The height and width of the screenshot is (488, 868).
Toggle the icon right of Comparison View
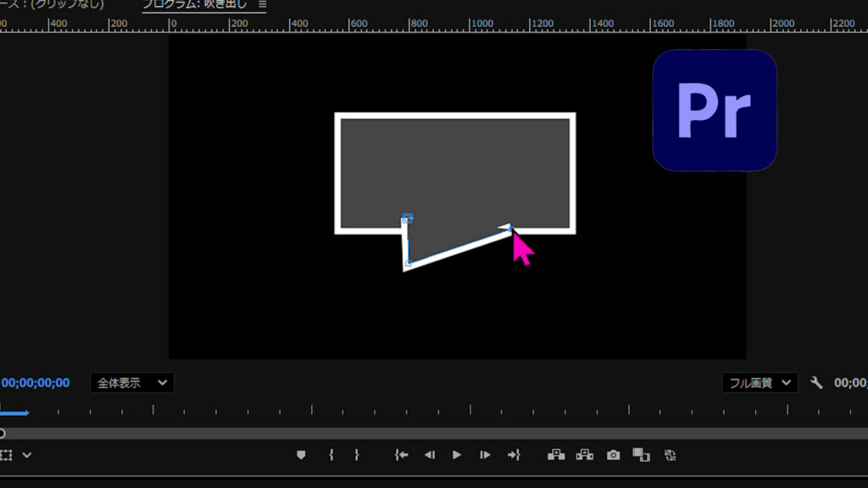670,455
